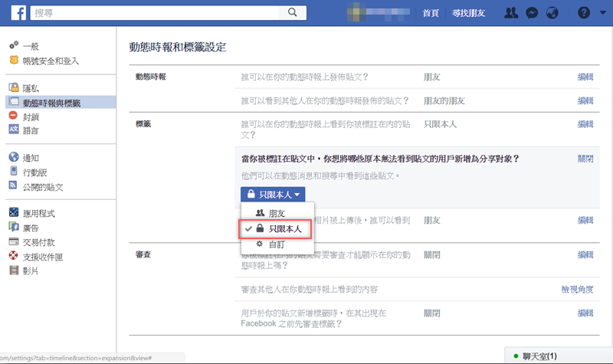Click the 隱私 lock icon in sidebar

tap(14, 87)
